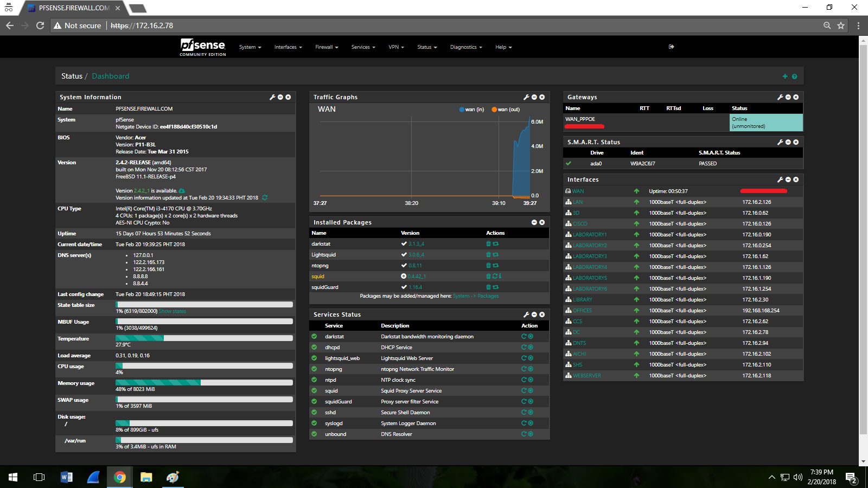Restart the darkstat service
This screenshot has height=488, width=868.
coord(524,337)
